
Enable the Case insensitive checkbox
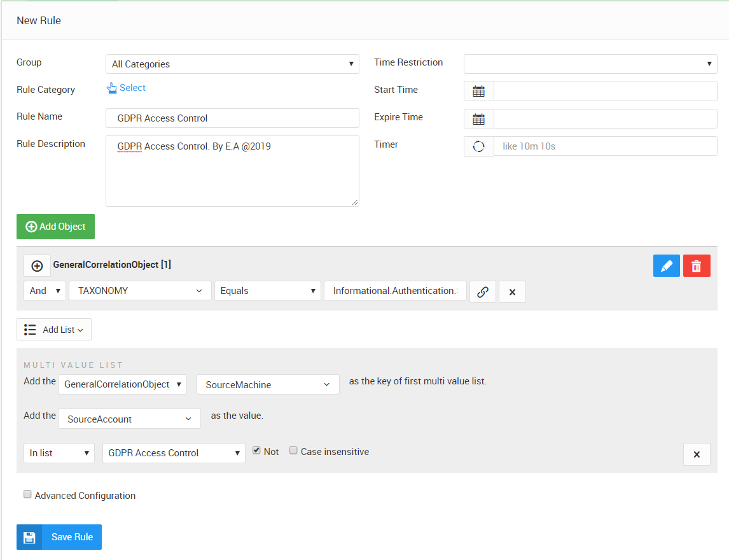(293, 451)
